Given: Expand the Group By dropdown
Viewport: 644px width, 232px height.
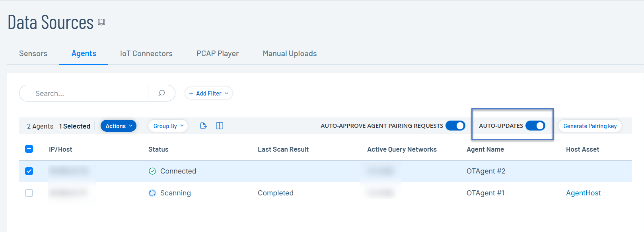Looking at the screenshot, I should (x=168, y=126).
